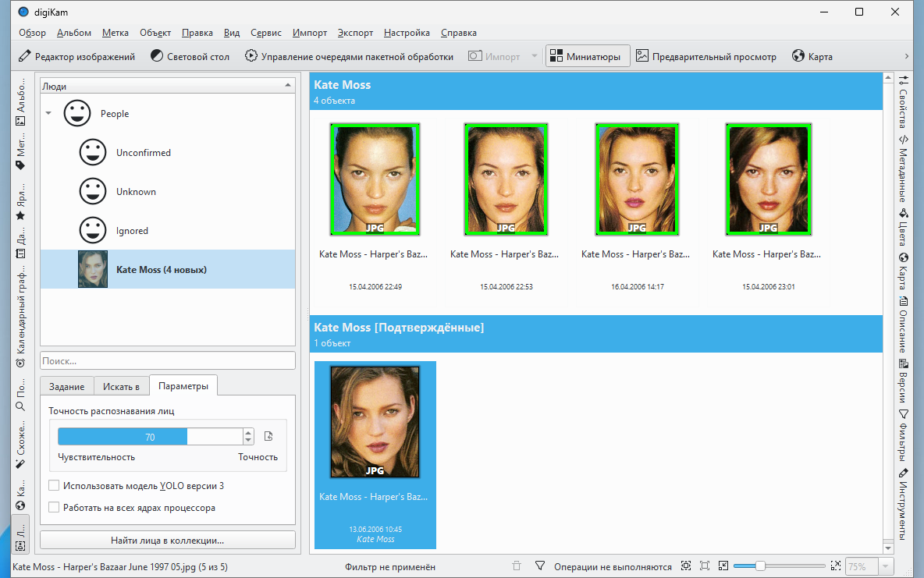Screen dimensions: 924x578
Task: Switch to the Искать в tab
Action: click(121, 387)
